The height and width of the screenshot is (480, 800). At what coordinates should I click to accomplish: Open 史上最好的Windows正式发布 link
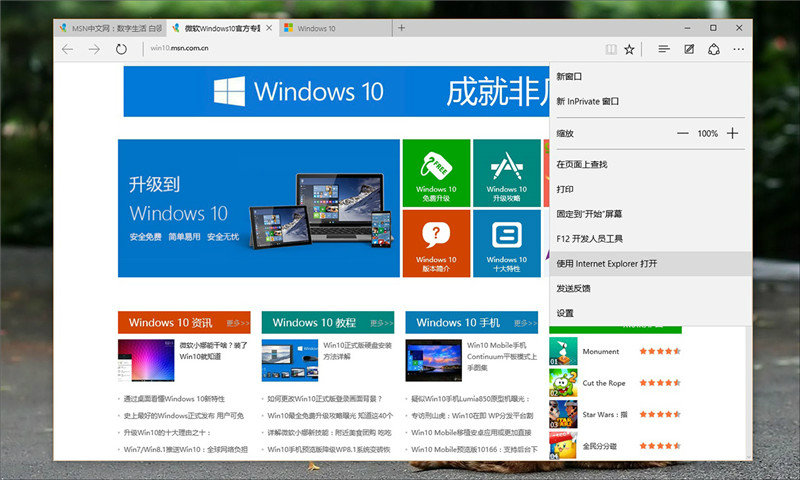click(x=184, y=416)
